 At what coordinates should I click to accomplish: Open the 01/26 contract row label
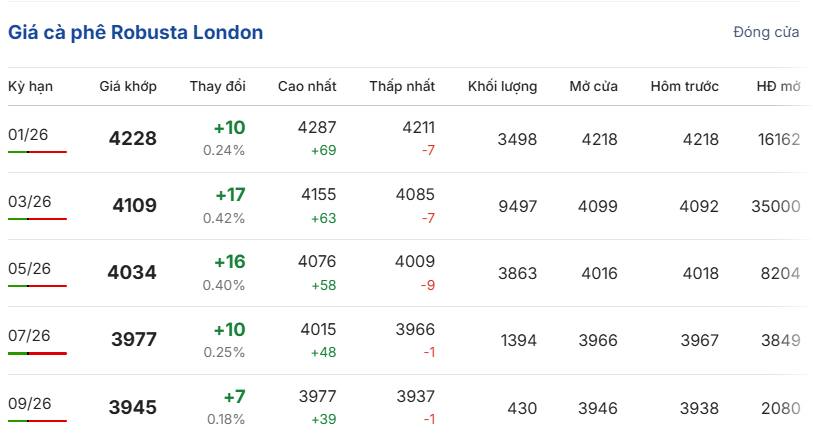pyautogui.click(x=28, y=135)
